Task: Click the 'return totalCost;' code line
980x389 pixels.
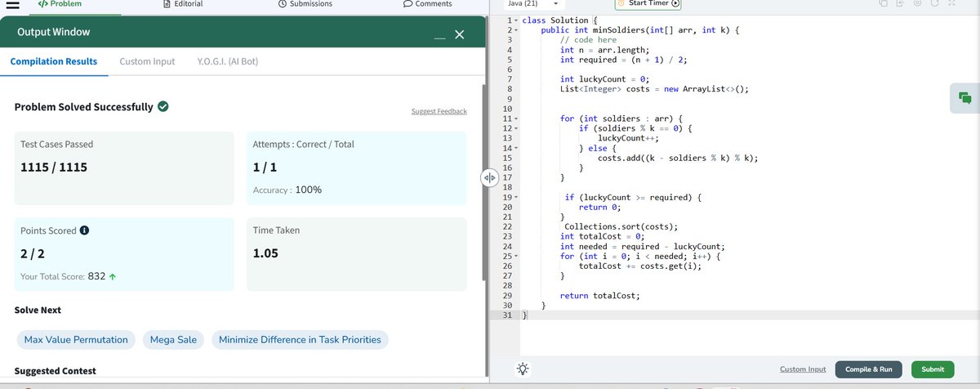Action: tap(600, 296)
